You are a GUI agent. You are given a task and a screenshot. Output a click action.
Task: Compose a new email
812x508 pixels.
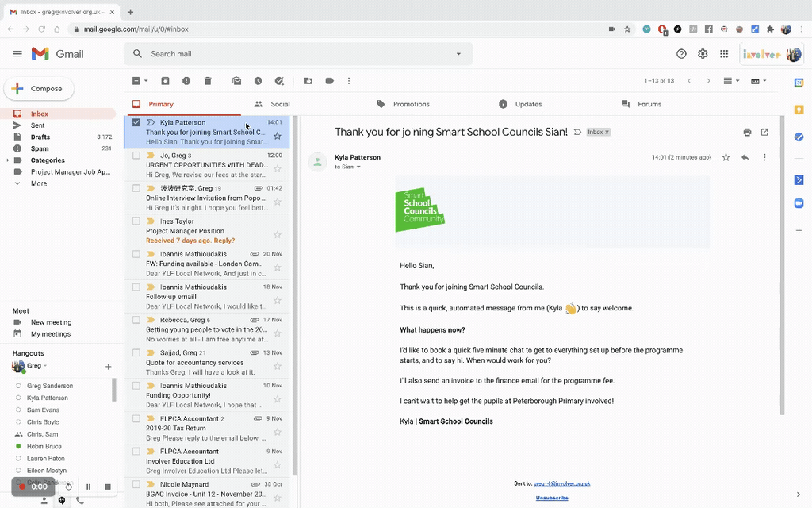coord(40,89)
